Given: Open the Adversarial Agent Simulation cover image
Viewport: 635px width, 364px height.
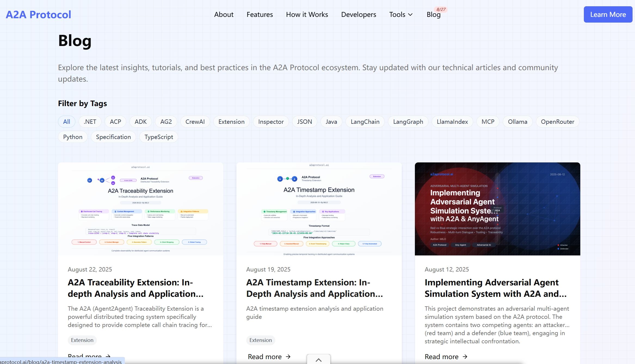Looking at the screenshot, I should 498,209.
